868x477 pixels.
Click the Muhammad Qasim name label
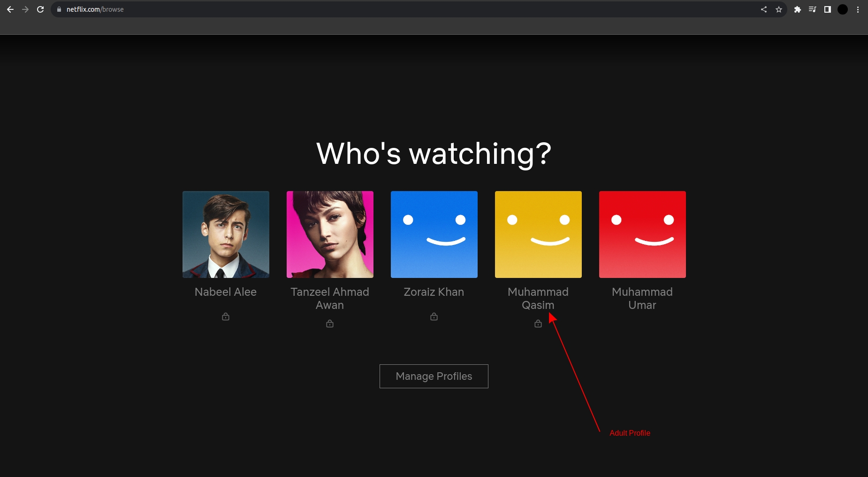(538, 299)
